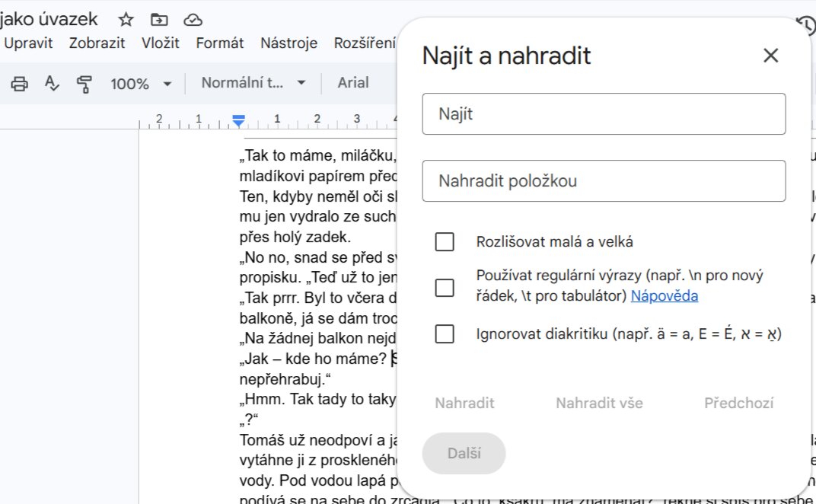Click the line starting „Tak to máme, miláčku

coord(318,155)
